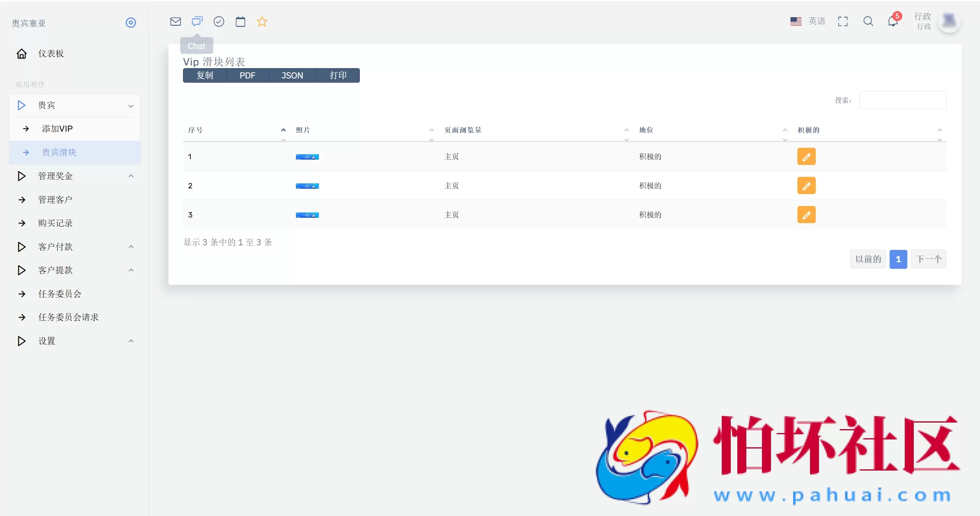
Task: Click the PDF export button
Action: [247, 75]
